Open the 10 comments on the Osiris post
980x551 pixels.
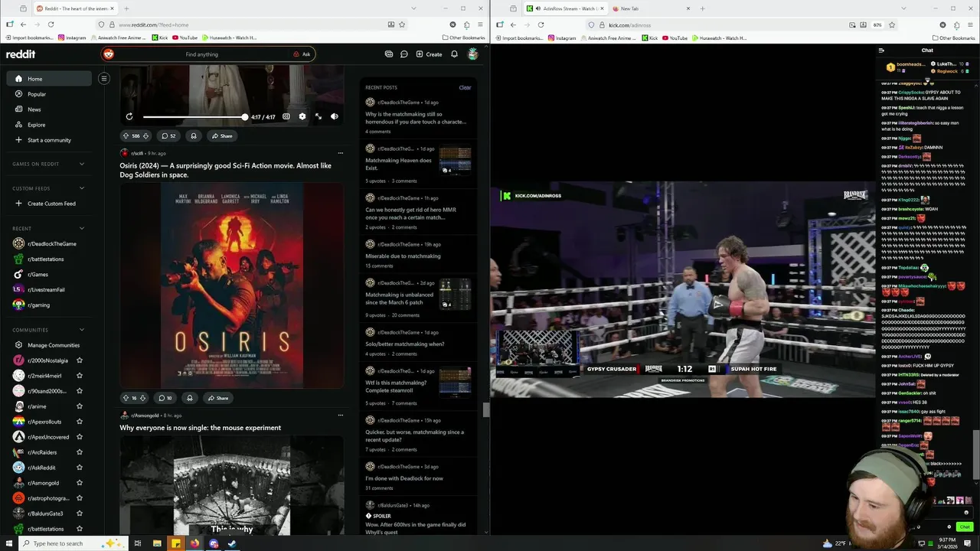(165, 398)
